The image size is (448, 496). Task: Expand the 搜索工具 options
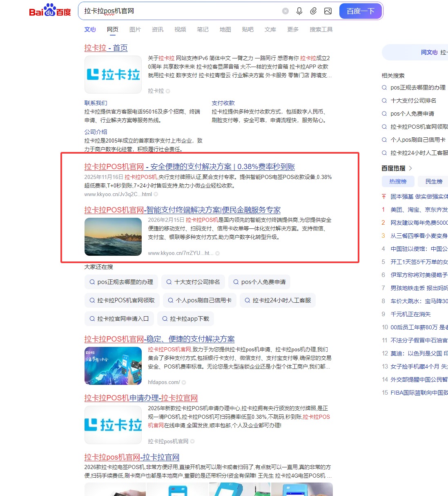pos(321,29)
